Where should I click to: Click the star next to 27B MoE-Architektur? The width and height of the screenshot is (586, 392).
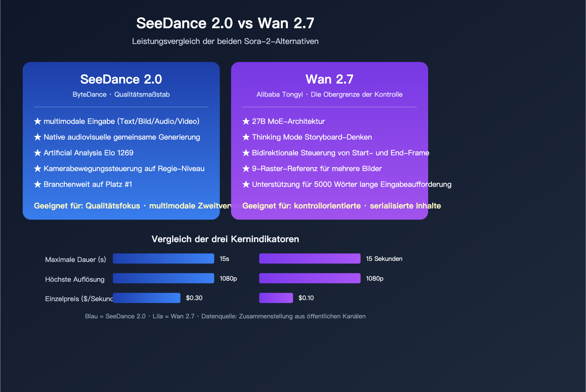(x=246, y=121)
